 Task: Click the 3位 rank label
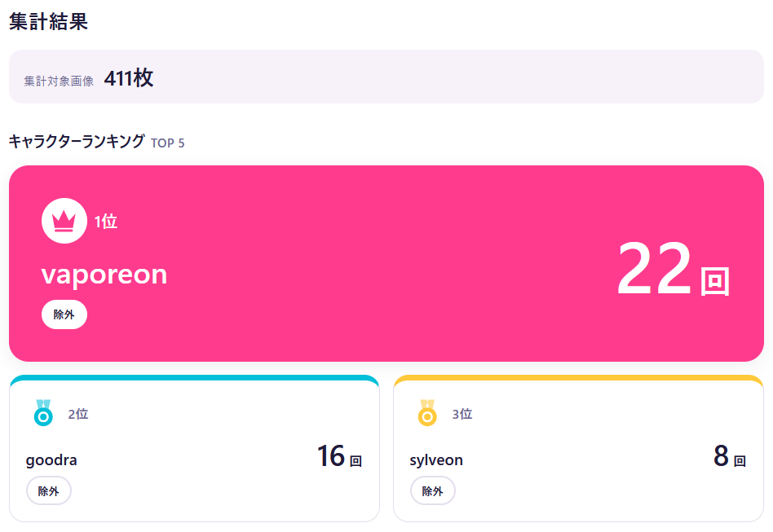point(462,414)
